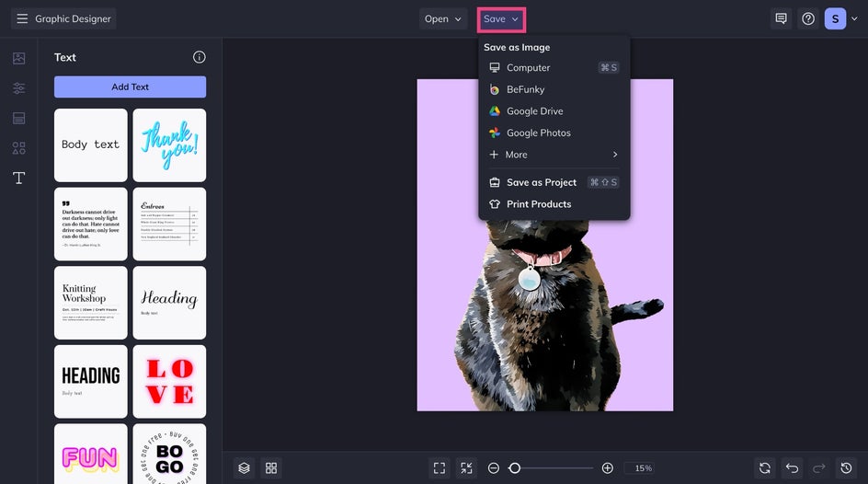Select the script Heading text preset

pos(169,303)
